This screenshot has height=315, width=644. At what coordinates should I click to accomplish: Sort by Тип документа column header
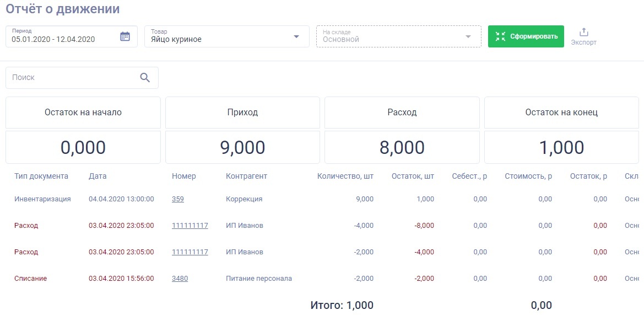coord(41,176)
